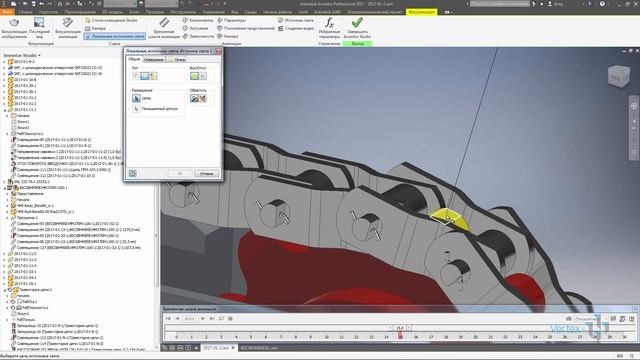Image resolution: width=640 pixels, height=360 pixels.
Task: Click the Cancel button in light dialog
Action: click(207, 173)
